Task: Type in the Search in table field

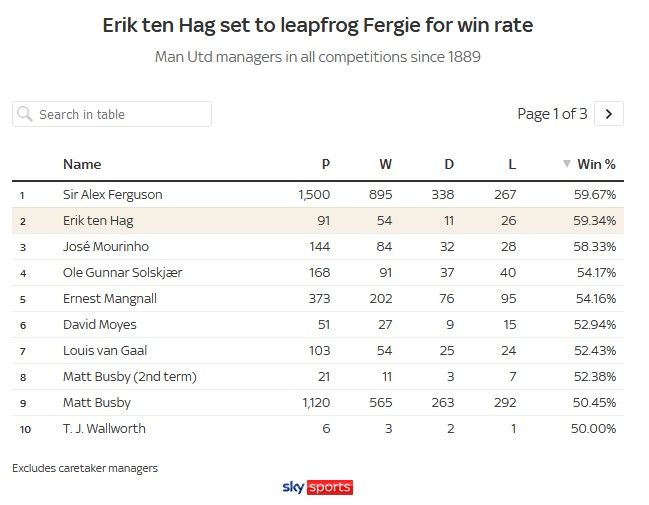Action: (120, 114)
